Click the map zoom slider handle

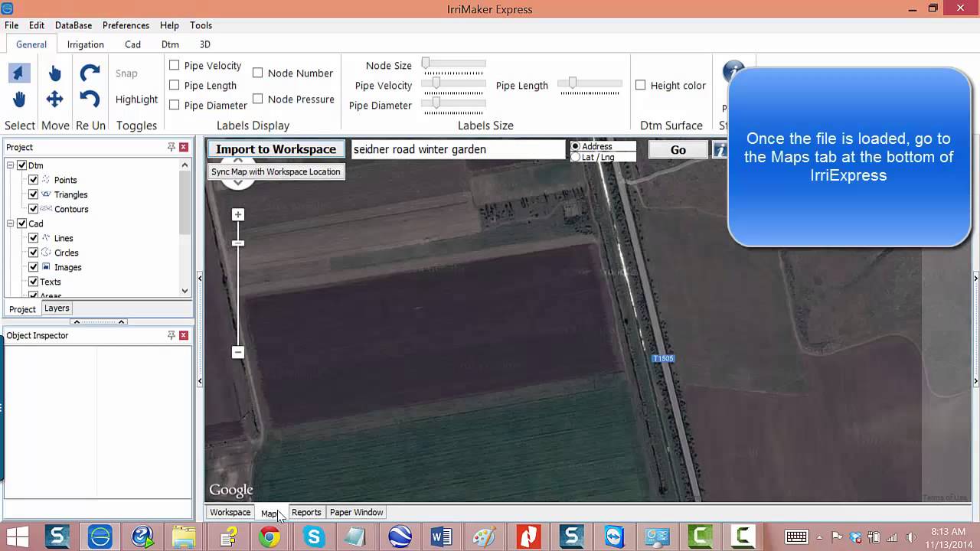238,243
